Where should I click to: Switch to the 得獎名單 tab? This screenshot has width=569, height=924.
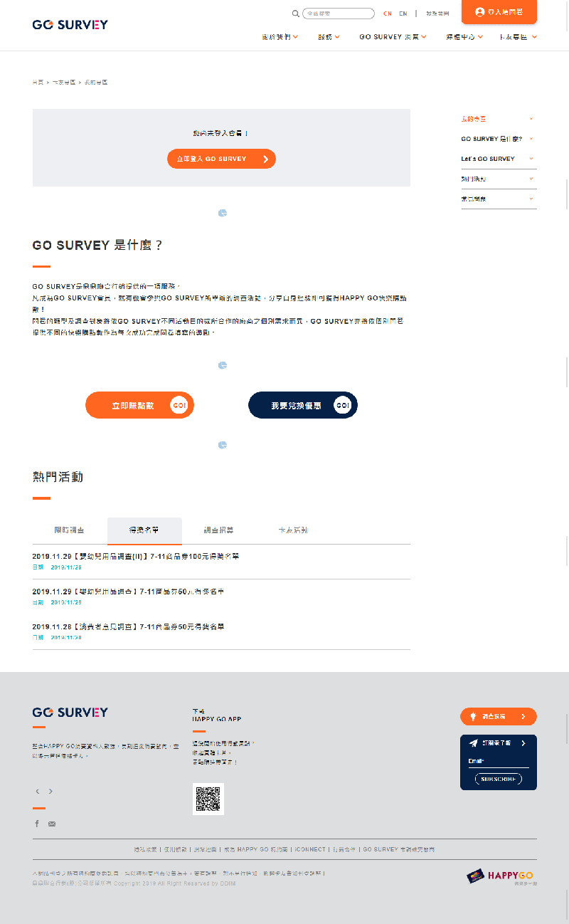(144, 530)
